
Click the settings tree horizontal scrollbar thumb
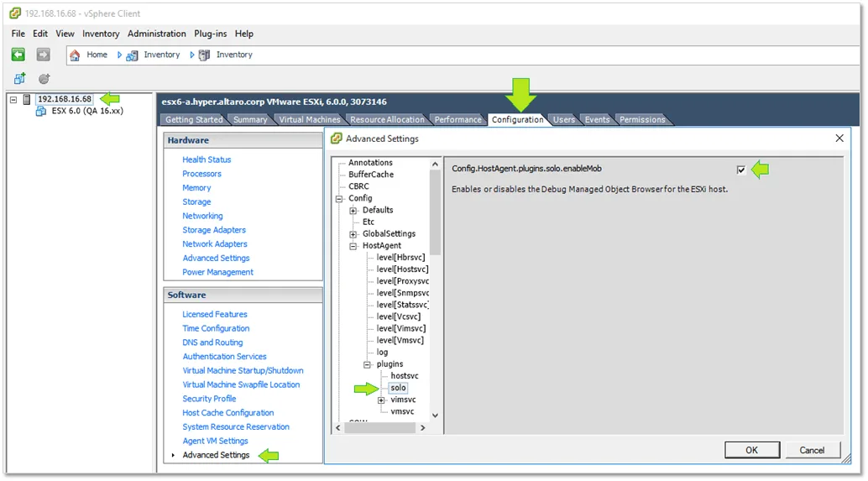[x=379, y=428]
